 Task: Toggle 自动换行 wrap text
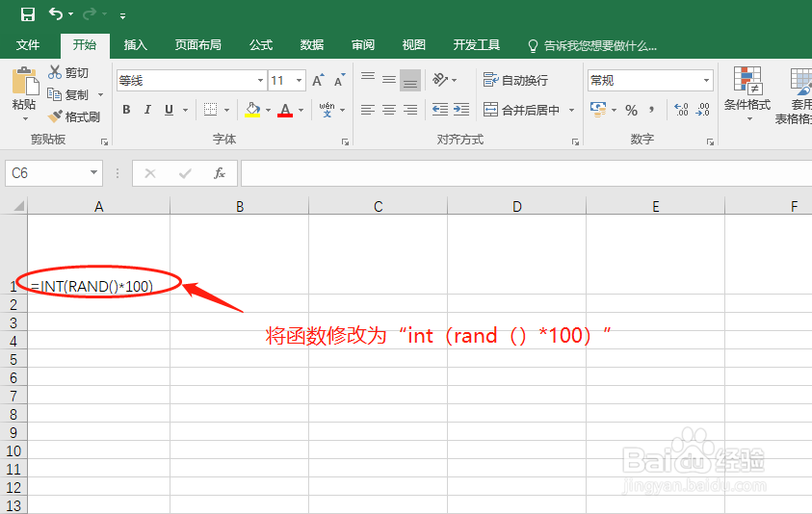(x=515, y=80)
